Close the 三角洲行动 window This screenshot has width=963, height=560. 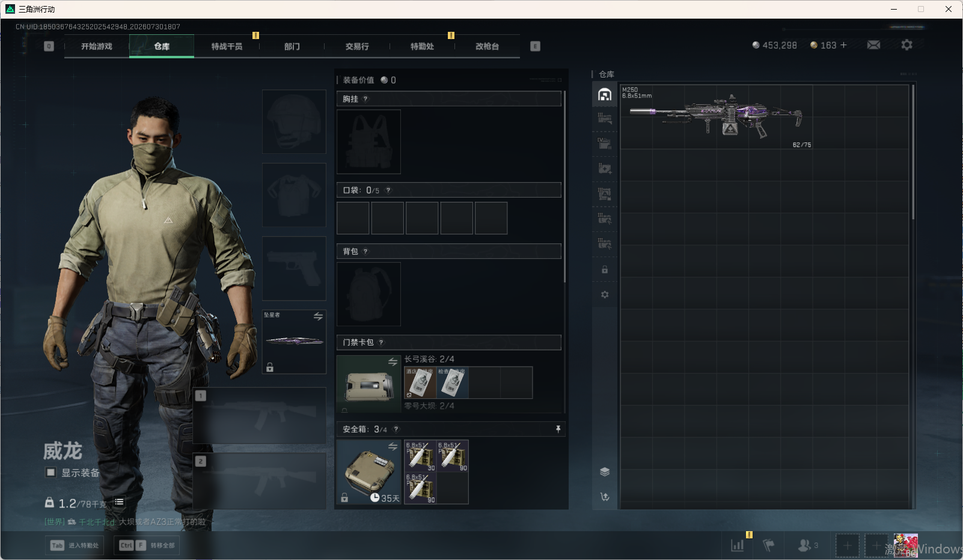coord(949,9)
